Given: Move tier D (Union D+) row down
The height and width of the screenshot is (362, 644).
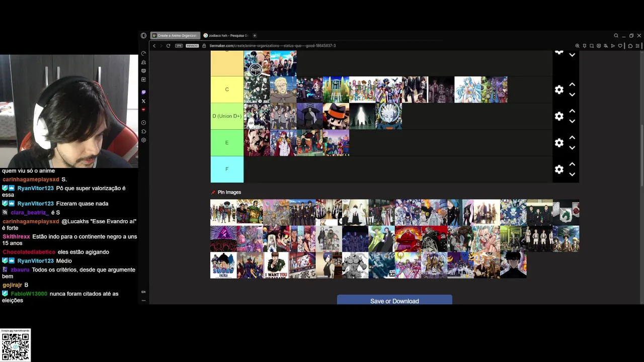Looking at the screenshot, I should click(x=572, y=121).
